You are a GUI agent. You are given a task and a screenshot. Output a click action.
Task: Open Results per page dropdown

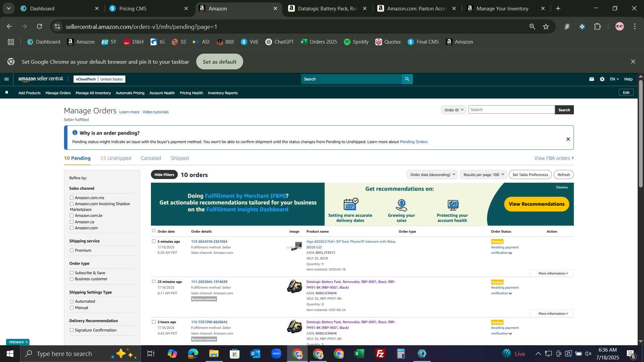pos(483,175)
